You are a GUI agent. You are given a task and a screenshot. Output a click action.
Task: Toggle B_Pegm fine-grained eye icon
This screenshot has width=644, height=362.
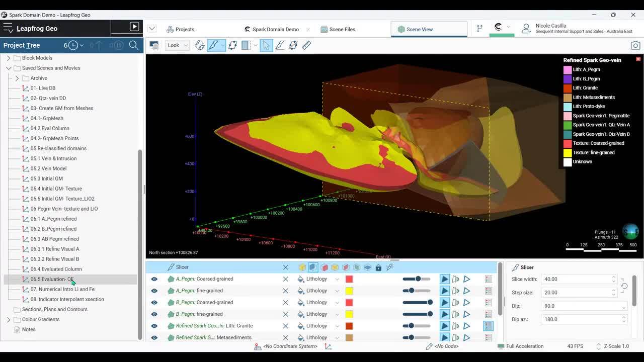[x=154, y=314]
